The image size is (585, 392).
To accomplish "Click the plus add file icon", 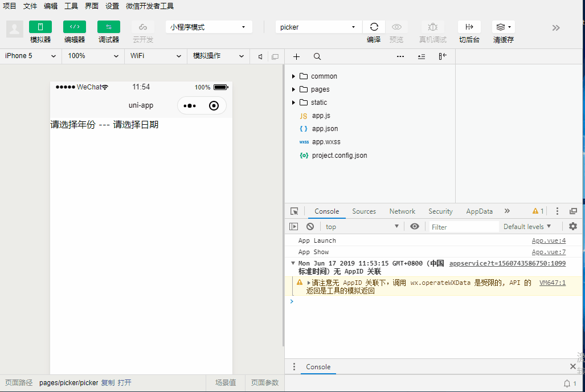I will [296, 56].
